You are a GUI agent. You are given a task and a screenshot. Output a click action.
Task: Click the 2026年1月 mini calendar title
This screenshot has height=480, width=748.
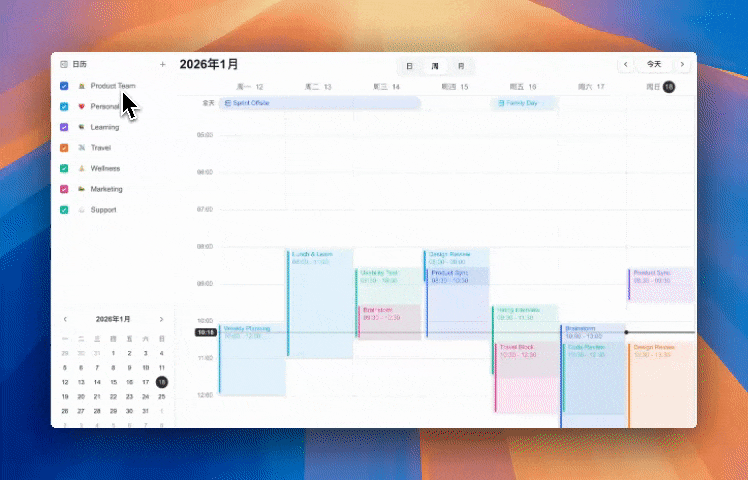click(113, 319)
